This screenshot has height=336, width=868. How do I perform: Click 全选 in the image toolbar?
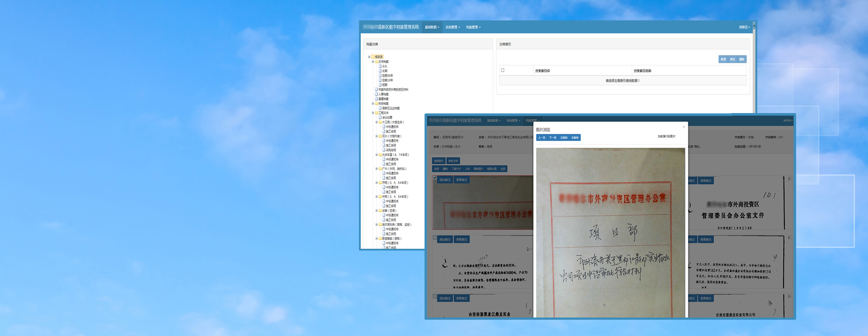tap(503, 169)
